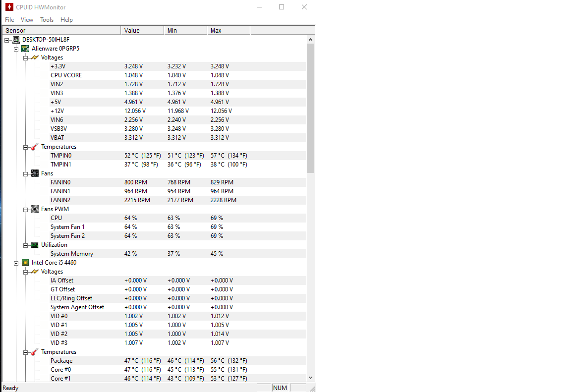The height and width of the screenshot is (392, 571).
Task: Collapse the Alienware Voltages group
Action: point(25,58)
